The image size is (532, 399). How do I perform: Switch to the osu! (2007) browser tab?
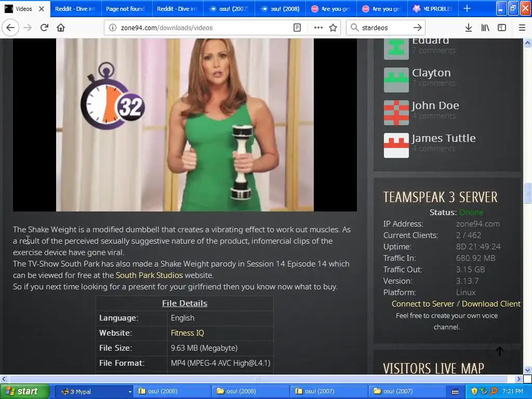coord(229,9)
